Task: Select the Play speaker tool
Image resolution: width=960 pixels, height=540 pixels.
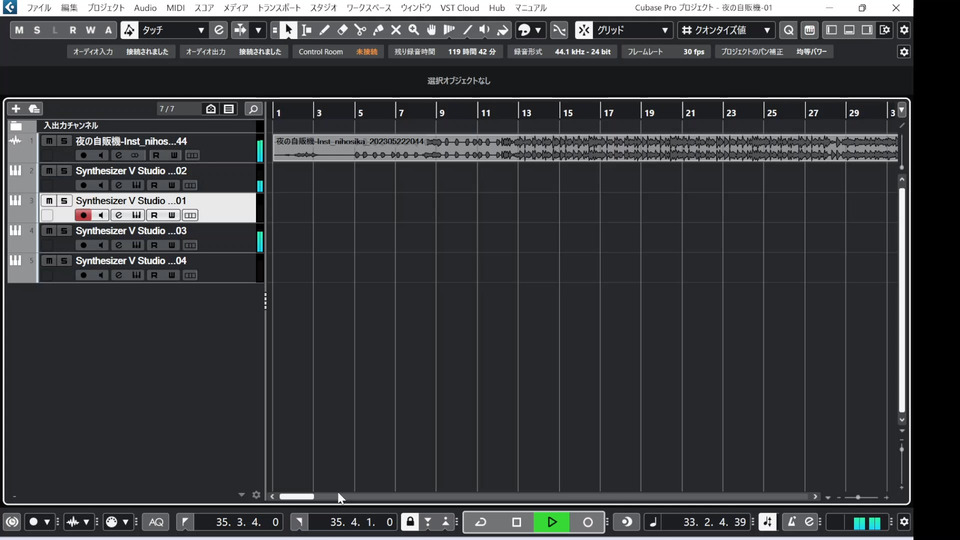Action: point(485,30)
